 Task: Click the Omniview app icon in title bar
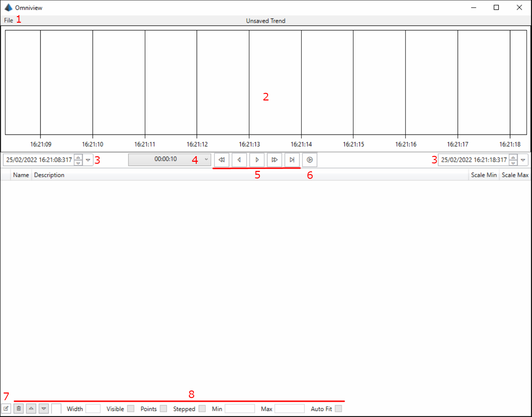8,7
